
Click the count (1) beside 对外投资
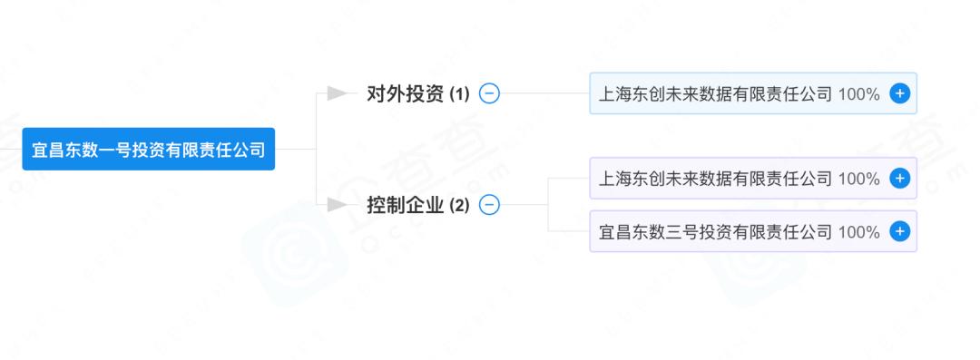point(459,95)
